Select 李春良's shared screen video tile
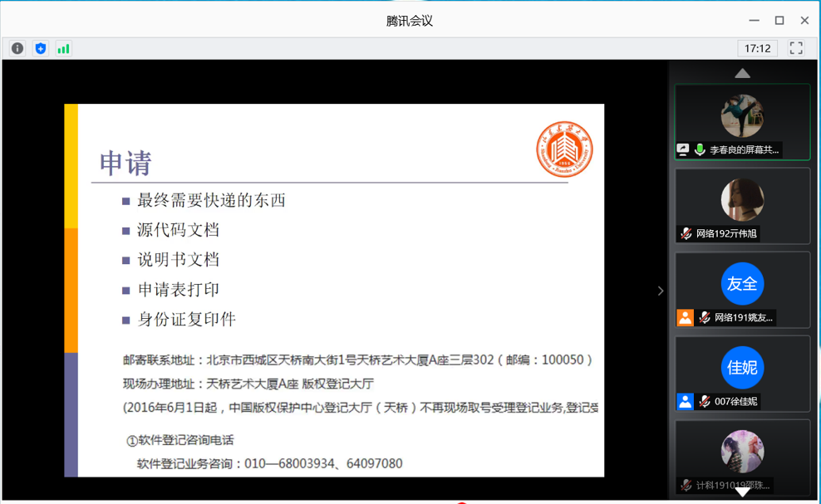The image size is (821, 504). (742, 121)
